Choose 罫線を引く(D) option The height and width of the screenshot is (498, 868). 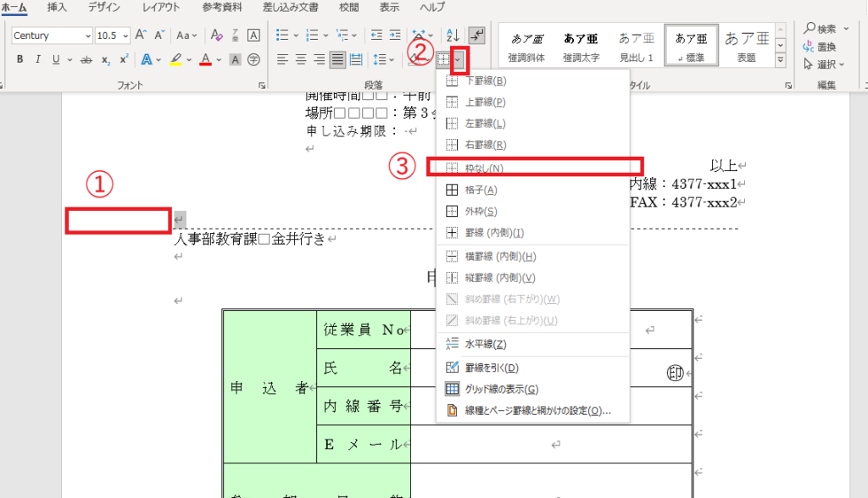[x=533, y=368]
